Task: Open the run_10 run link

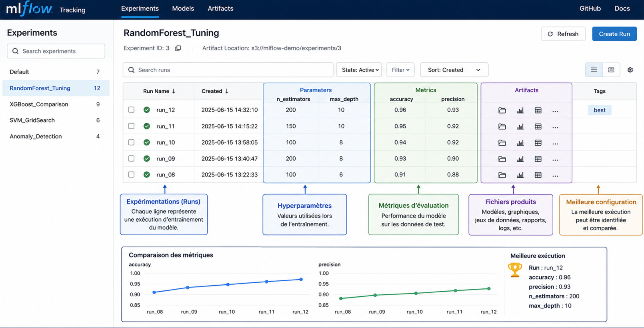Action: (166, 142)
